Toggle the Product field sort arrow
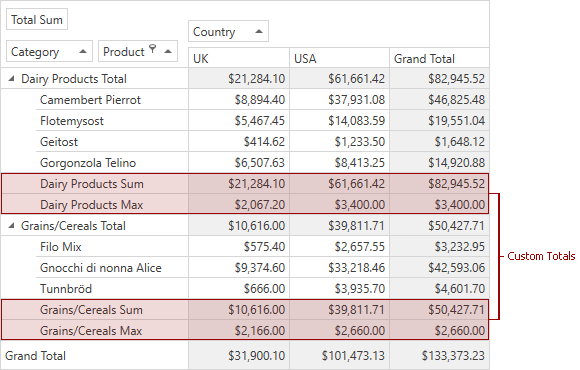Screen dimensions: 580x370 pos(168,51)
